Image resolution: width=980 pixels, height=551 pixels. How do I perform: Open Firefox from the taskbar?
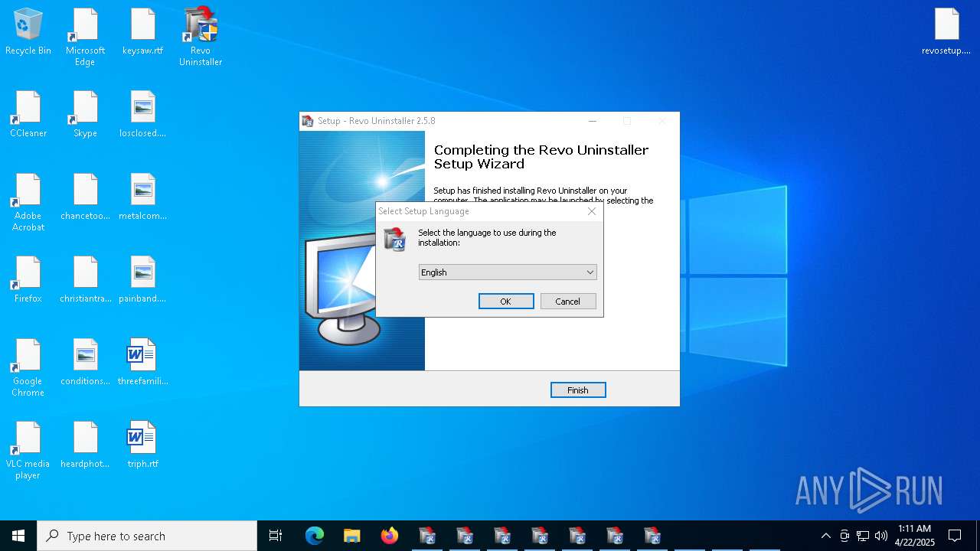pos(390,536)
